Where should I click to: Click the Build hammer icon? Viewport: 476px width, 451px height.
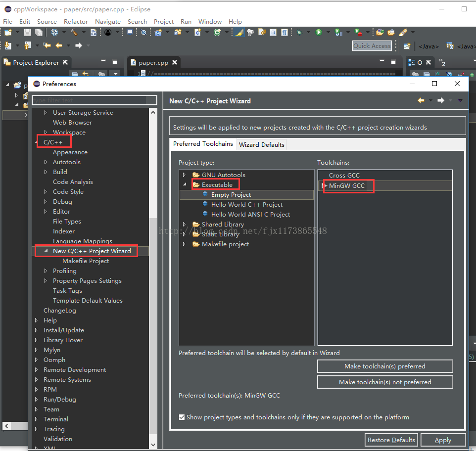pos(74,33)
